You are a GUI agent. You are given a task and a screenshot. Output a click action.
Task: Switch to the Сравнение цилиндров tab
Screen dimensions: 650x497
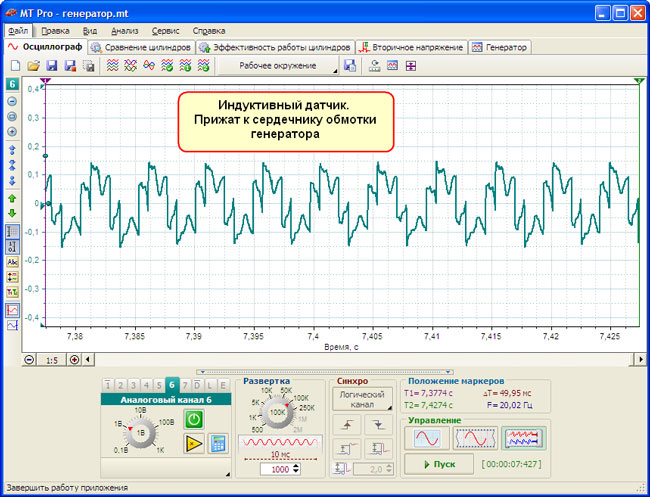coord(141,47)
